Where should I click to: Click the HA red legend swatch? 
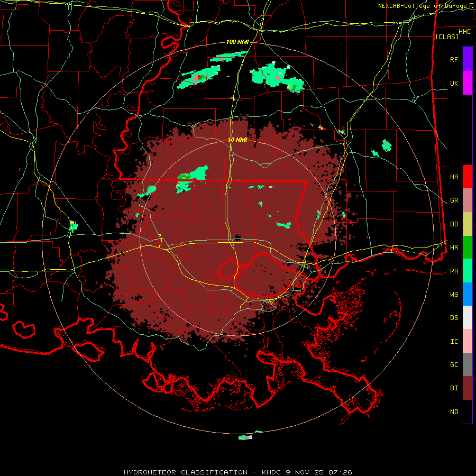point(467,177)
